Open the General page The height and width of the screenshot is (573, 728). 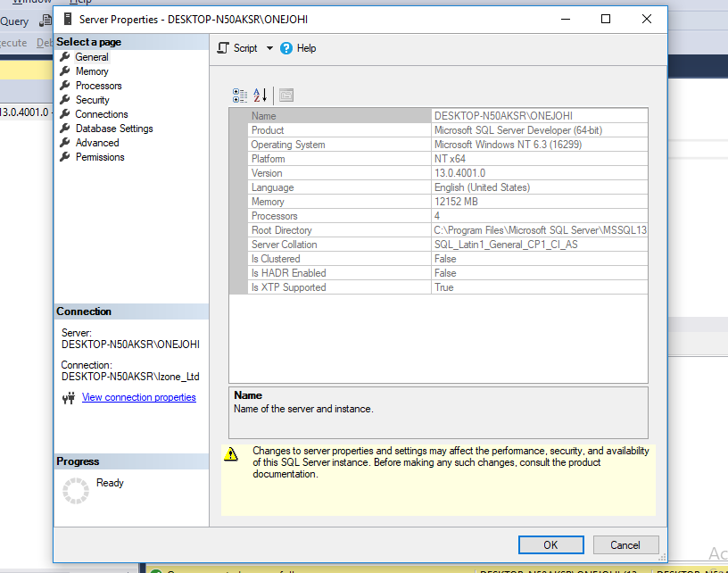click(x=92, y=57)
